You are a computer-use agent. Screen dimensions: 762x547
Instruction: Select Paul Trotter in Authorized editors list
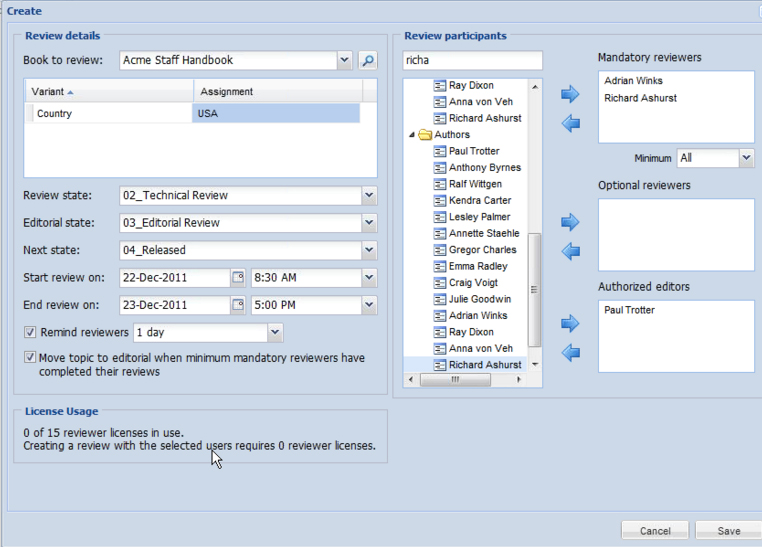pyautogui.click(x=629, y=310)
